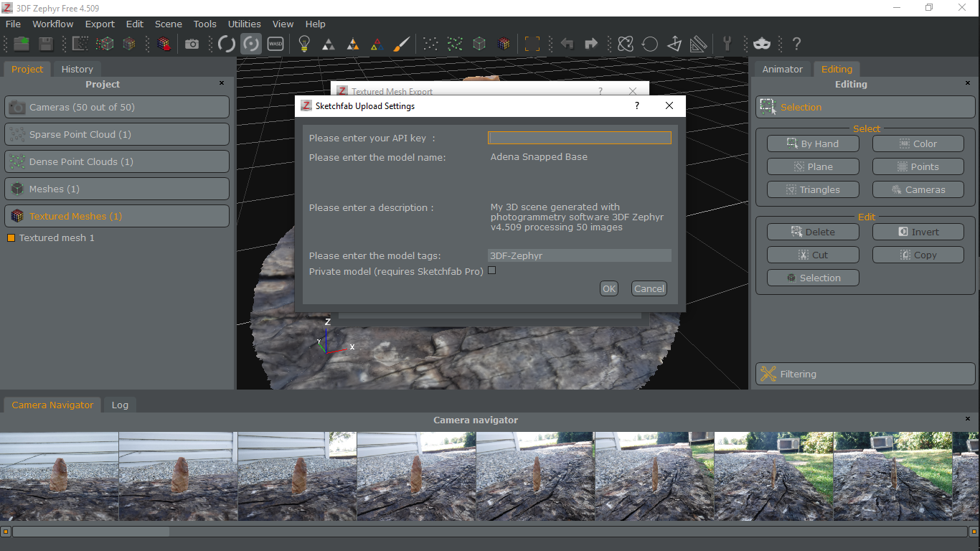Click the gray cube mesh view icon
The image size is (980, 551).
coord(479,44)
